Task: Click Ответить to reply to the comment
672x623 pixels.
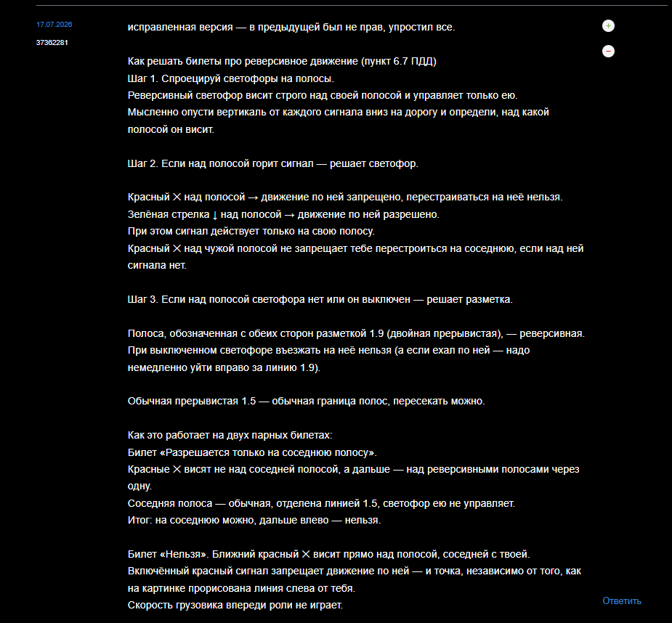Action: click(622, 600)
